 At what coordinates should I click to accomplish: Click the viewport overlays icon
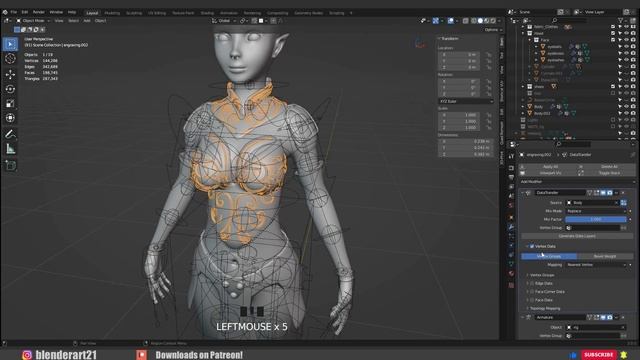pyautogui.click(x=451, y=20)
